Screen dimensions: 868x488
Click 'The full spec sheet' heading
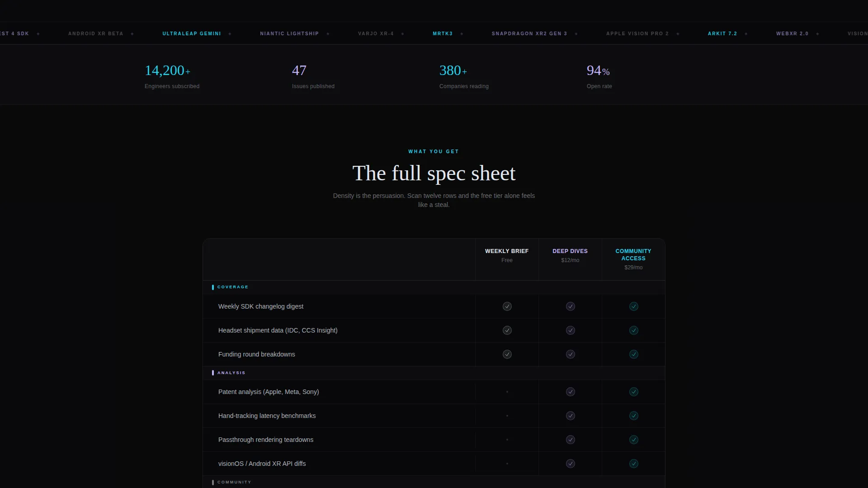pos(434,174)
